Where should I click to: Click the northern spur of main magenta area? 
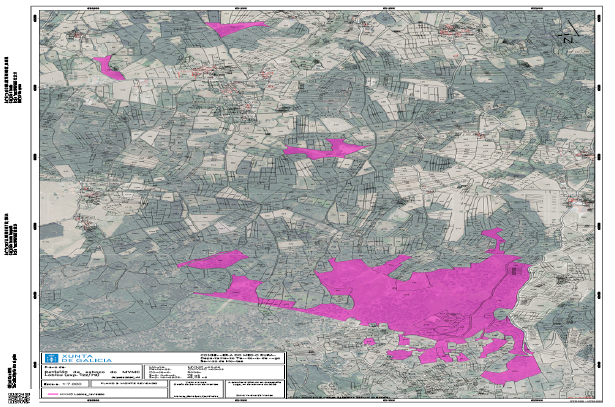495,241
